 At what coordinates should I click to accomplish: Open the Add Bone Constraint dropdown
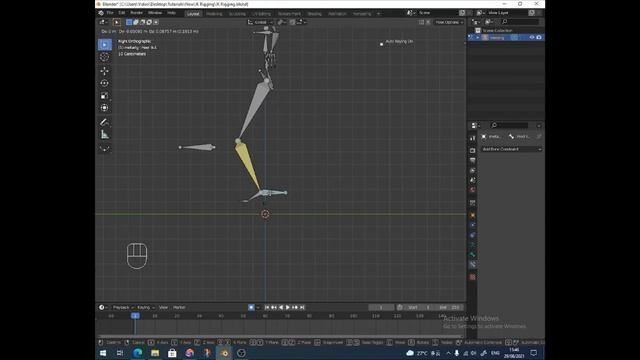tap(512, 149)
